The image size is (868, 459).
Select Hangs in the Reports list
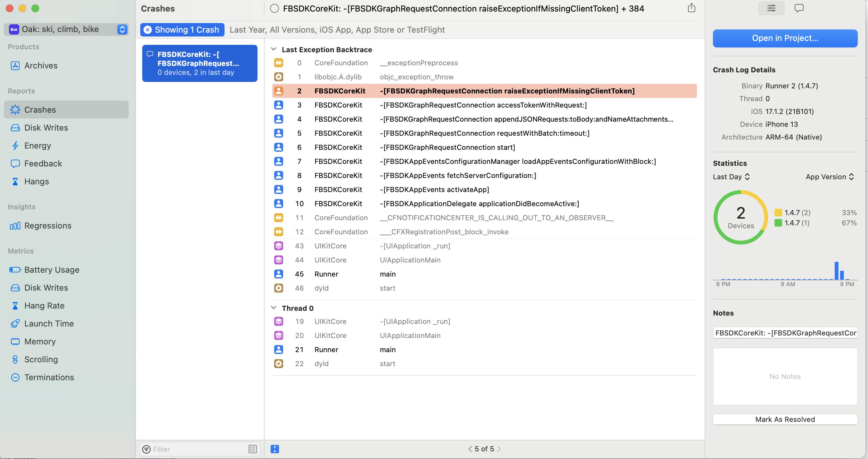click(x=37, y=181)
